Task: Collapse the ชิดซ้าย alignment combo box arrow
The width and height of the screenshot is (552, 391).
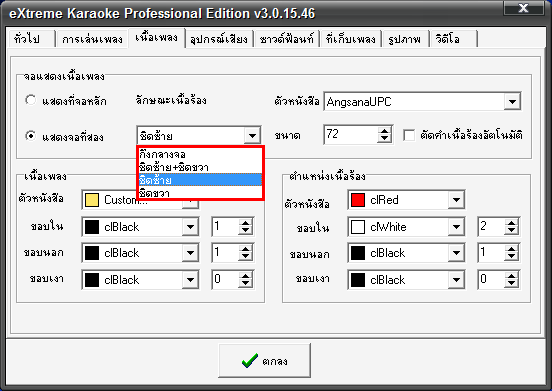Action: pos(252,135)
